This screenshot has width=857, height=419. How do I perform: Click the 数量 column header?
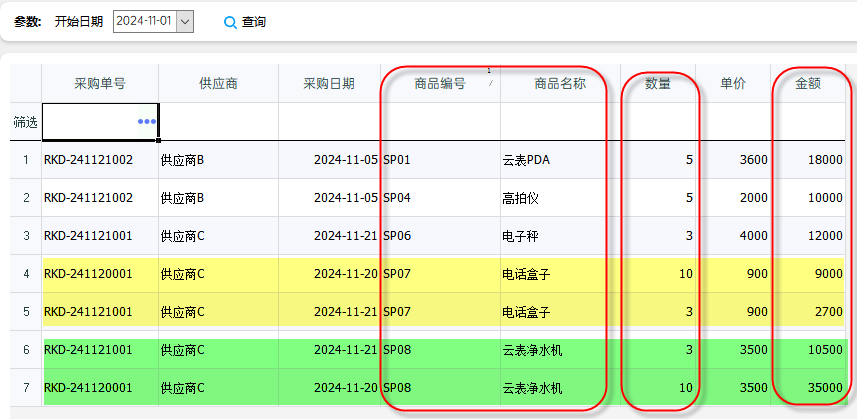tap(658, 84)
